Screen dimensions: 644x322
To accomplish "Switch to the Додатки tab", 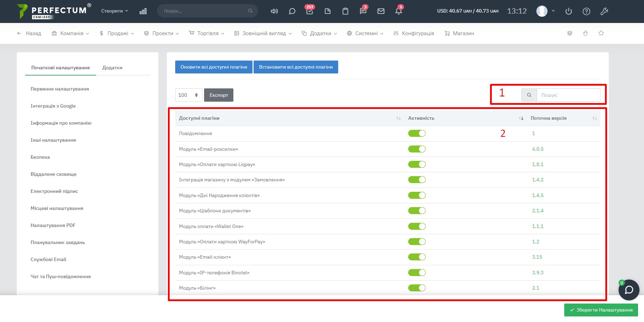I will coord(112,68).
